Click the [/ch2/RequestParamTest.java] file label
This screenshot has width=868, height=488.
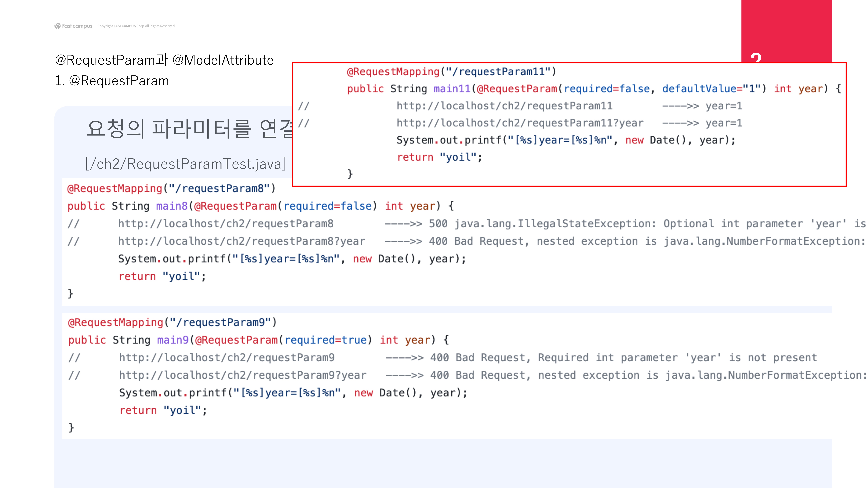186,164
